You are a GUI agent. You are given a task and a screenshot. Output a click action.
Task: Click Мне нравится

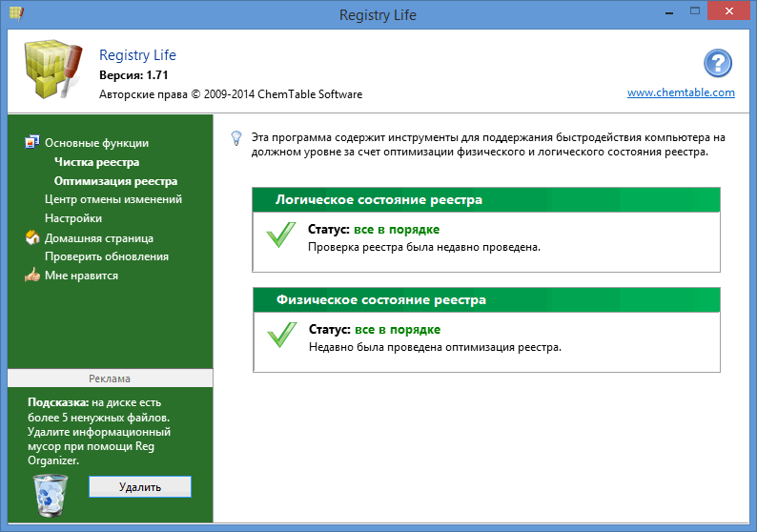[81, 276]
